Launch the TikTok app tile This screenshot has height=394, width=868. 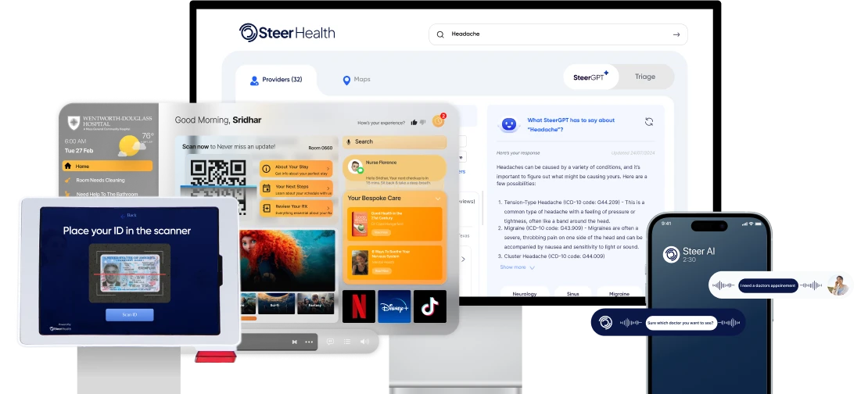click(429, 306)
